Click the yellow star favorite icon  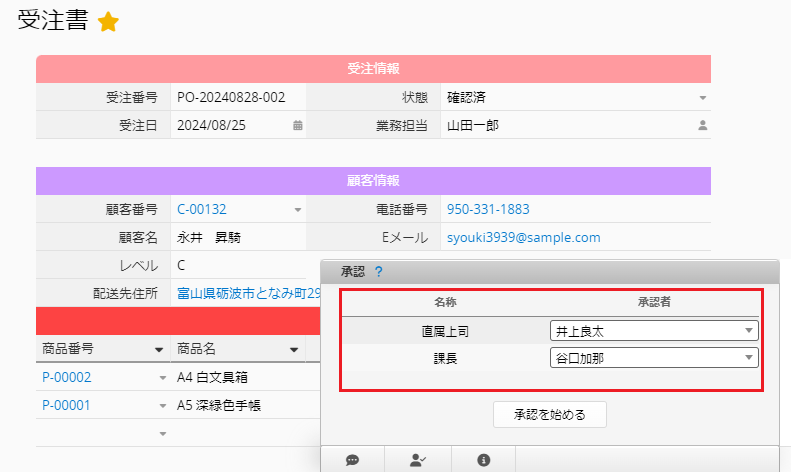[108, 23]
